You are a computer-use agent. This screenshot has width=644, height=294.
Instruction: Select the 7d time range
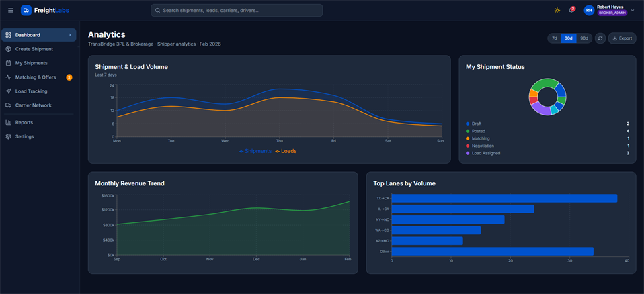tap(554, 38)
